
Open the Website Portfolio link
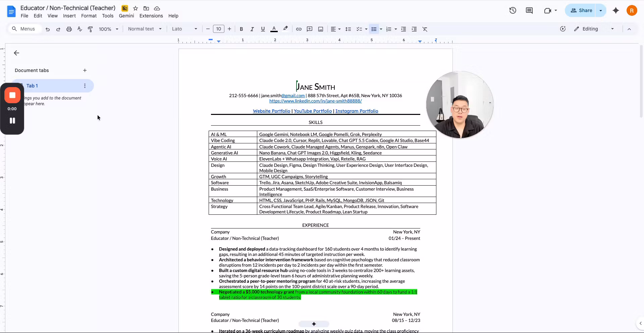(x=271, y=111)
